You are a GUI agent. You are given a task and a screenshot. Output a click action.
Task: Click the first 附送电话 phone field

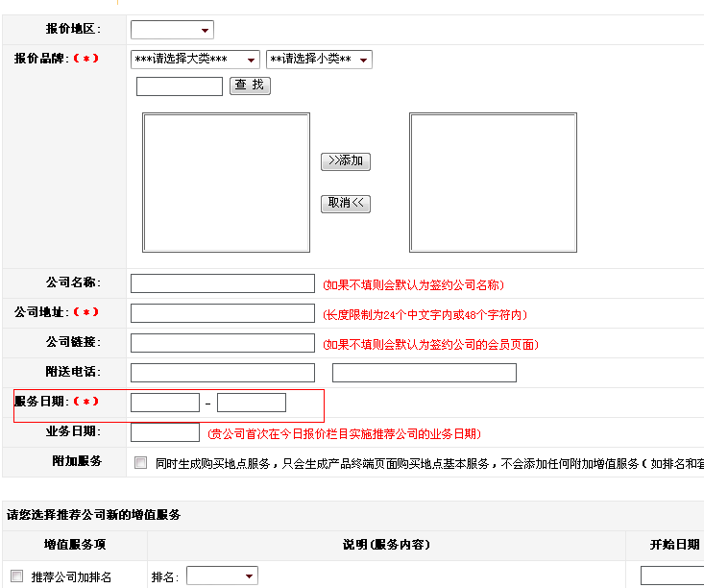click(x=223, y=373)
